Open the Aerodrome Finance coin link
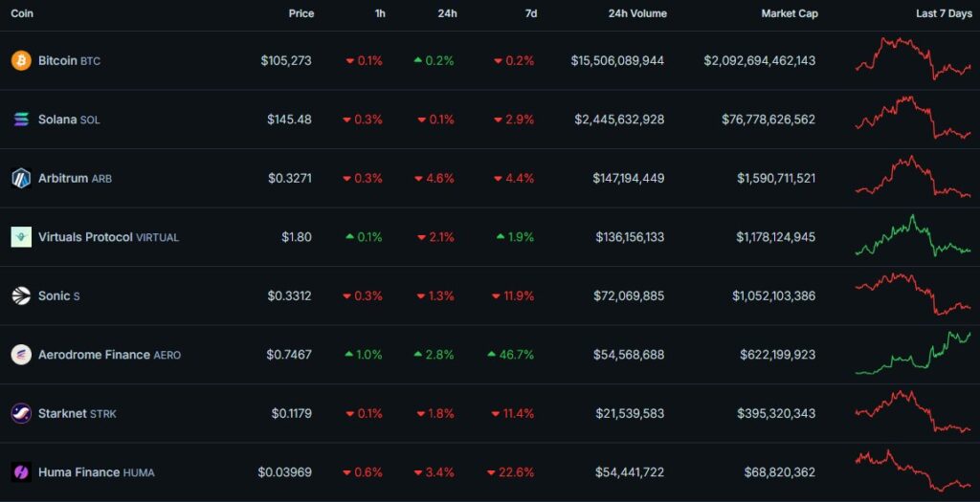 pyautogui.click(x=94, y=355)
